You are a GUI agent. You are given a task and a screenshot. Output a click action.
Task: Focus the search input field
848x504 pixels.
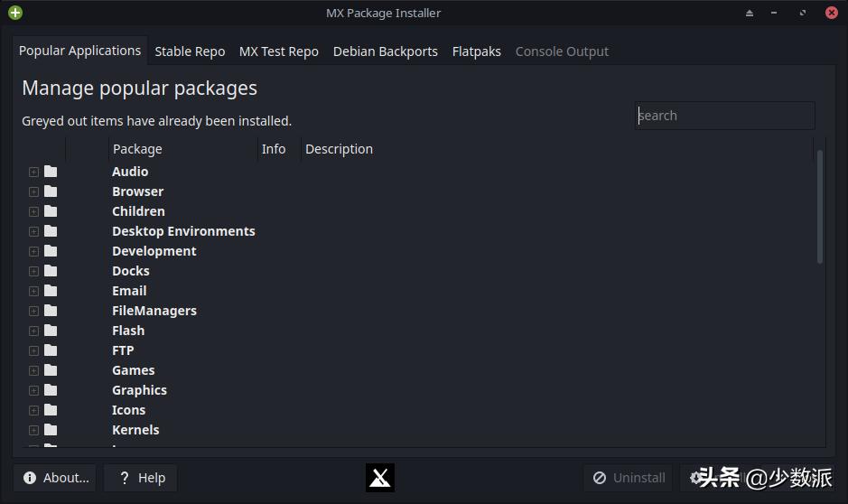click(724, 116)
